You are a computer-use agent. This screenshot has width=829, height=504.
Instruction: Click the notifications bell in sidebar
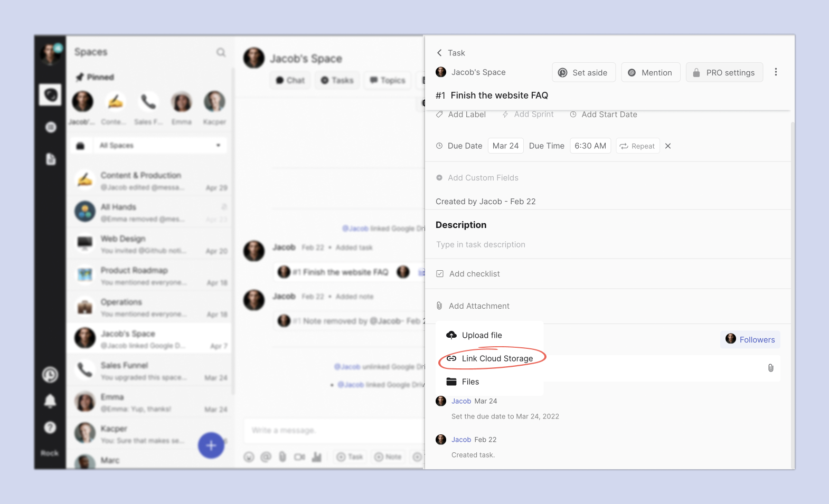tap(50, 401)
